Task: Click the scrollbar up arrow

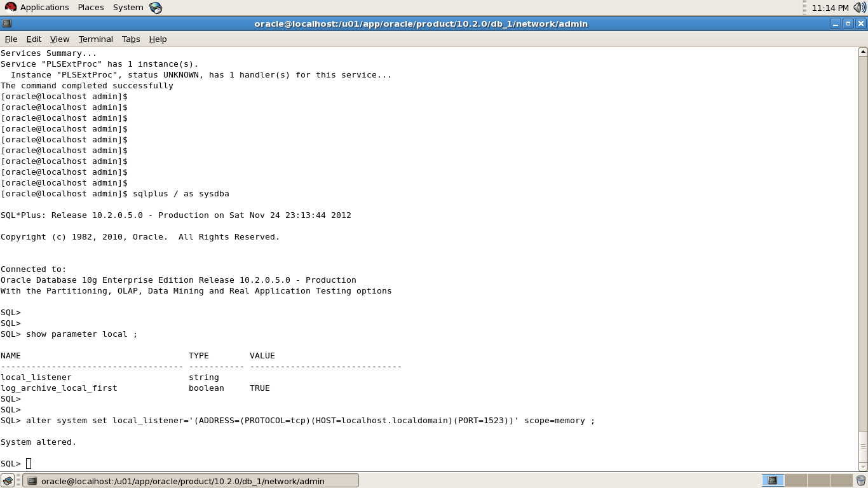Action: (863, 52)
